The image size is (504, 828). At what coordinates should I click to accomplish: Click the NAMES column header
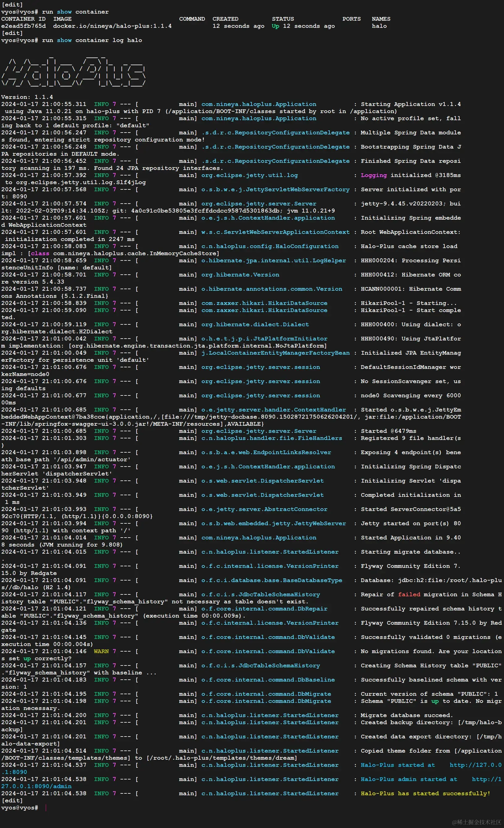(381, 19)
